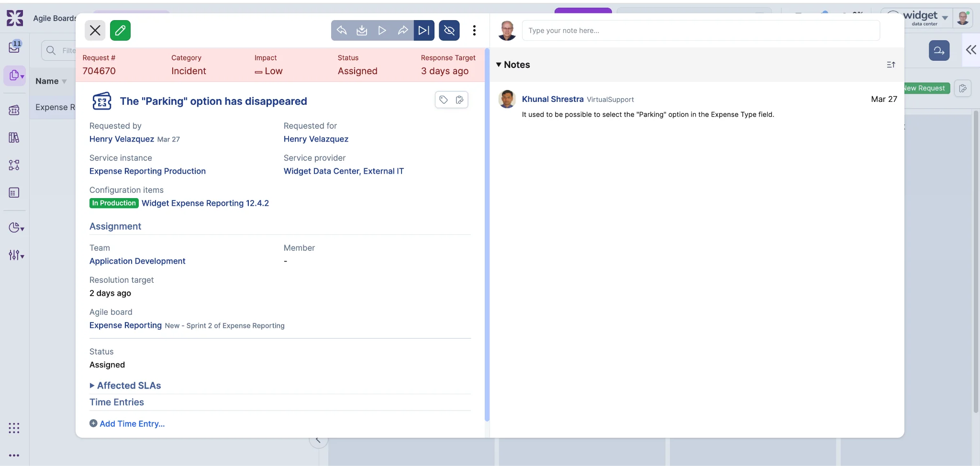Viewport: 980px width, 466px height.
Task: Click the Low impact value
Action: tap(268, 71)
